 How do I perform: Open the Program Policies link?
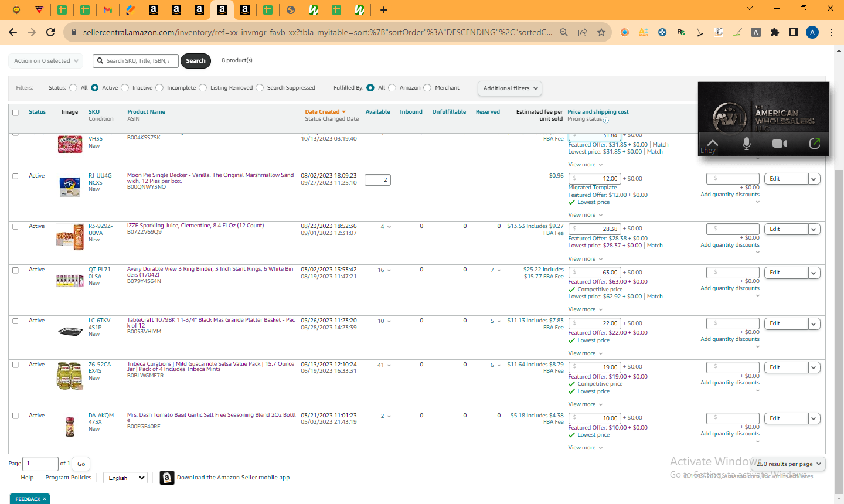[69, 478]
